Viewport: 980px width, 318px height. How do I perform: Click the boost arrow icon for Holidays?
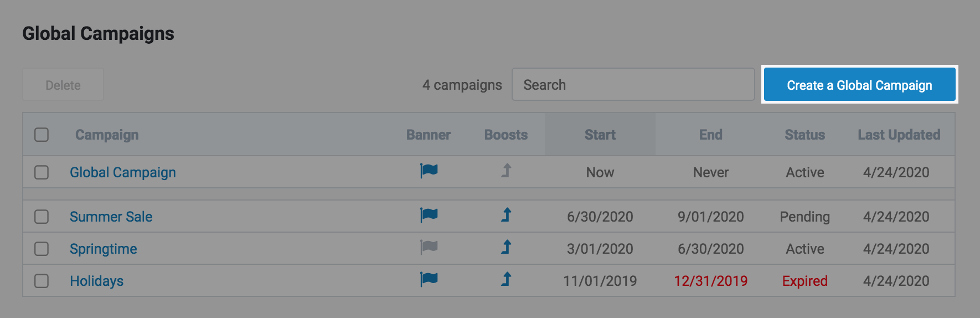[506, 279]
